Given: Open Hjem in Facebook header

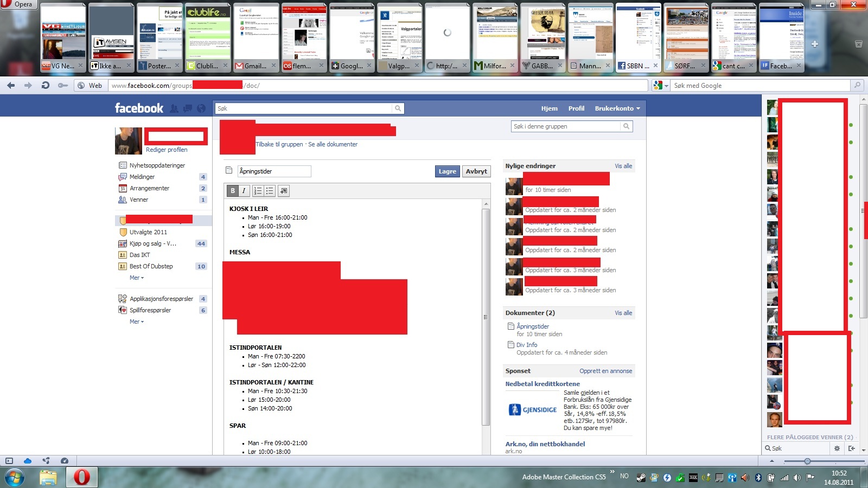Looking at the screenshot, I should click(549, 108).
